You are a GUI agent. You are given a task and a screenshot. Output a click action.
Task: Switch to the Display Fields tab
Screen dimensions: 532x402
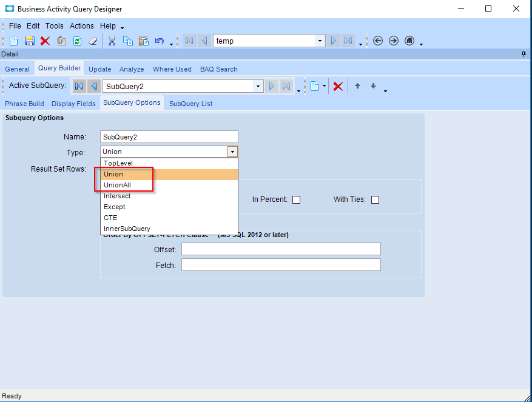click(x=73, y=104)
